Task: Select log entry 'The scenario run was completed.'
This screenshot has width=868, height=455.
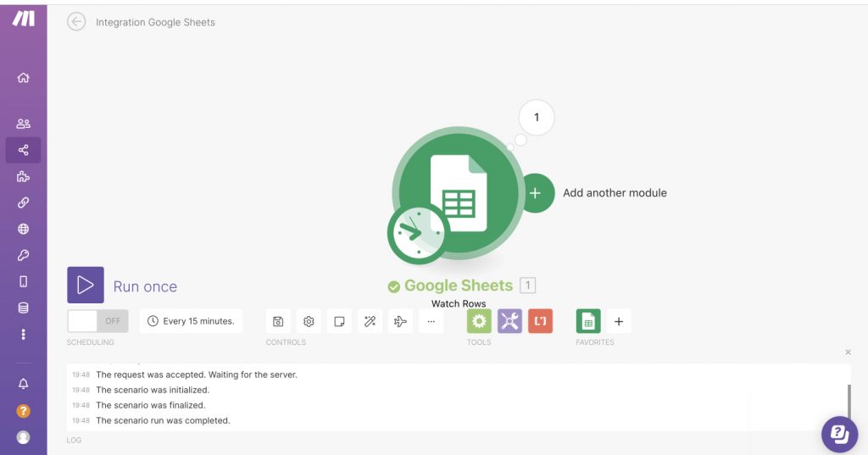Action: click(x=163, y=420)
